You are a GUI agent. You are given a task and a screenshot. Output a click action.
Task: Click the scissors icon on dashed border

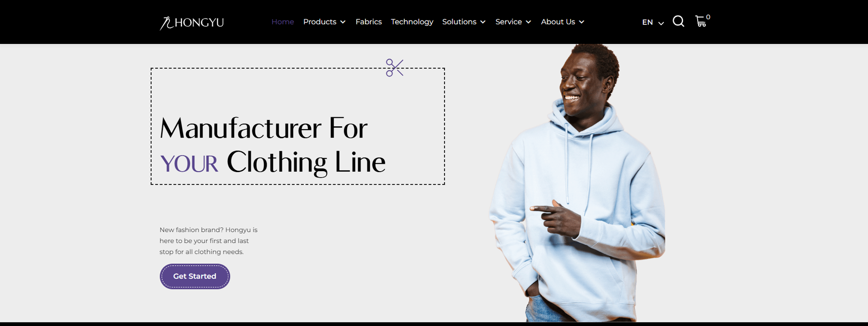pos(395,68)
